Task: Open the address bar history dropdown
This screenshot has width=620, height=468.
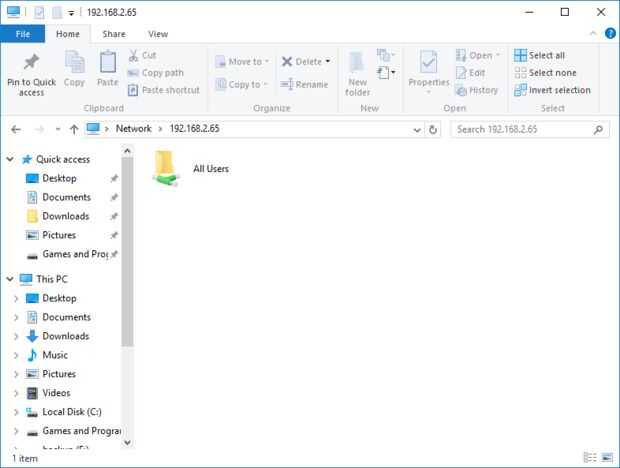Action: [x=417, y=130]
